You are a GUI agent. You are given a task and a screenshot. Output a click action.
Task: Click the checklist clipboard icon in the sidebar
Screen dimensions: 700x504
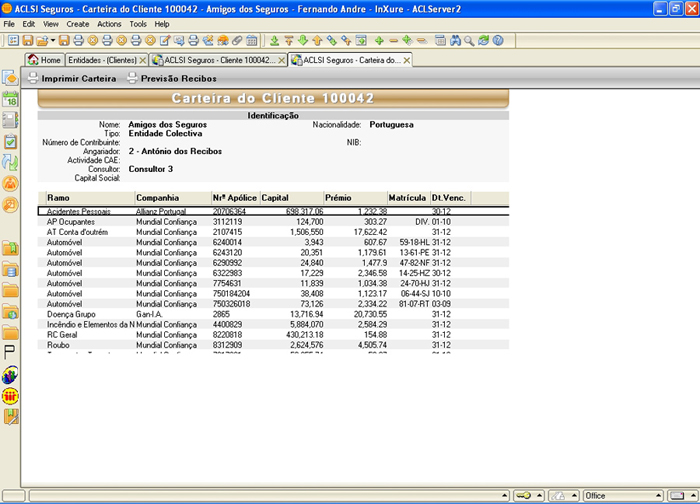[11, 141]
